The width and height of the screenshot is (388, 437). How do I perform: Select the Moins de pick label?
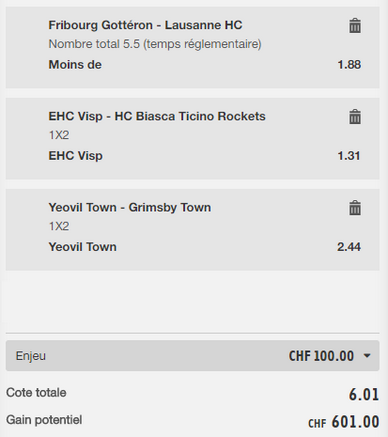(x=75, y=65)
